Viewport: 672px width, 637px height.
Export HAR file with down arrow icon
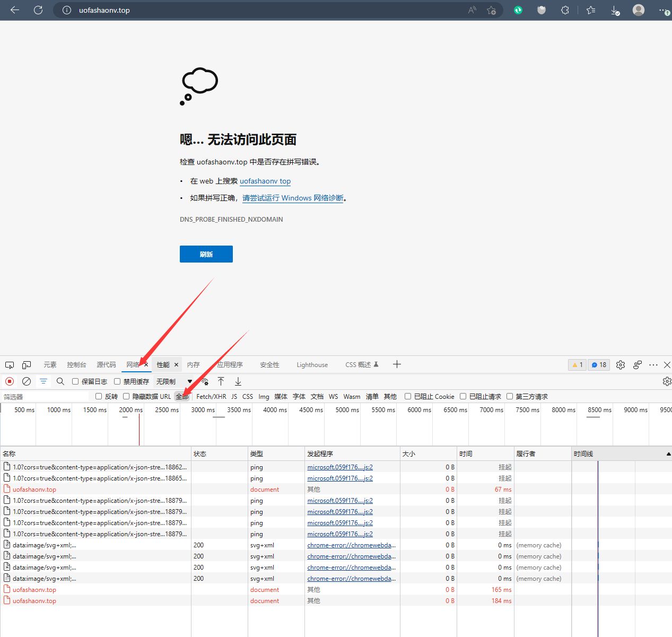238,381
